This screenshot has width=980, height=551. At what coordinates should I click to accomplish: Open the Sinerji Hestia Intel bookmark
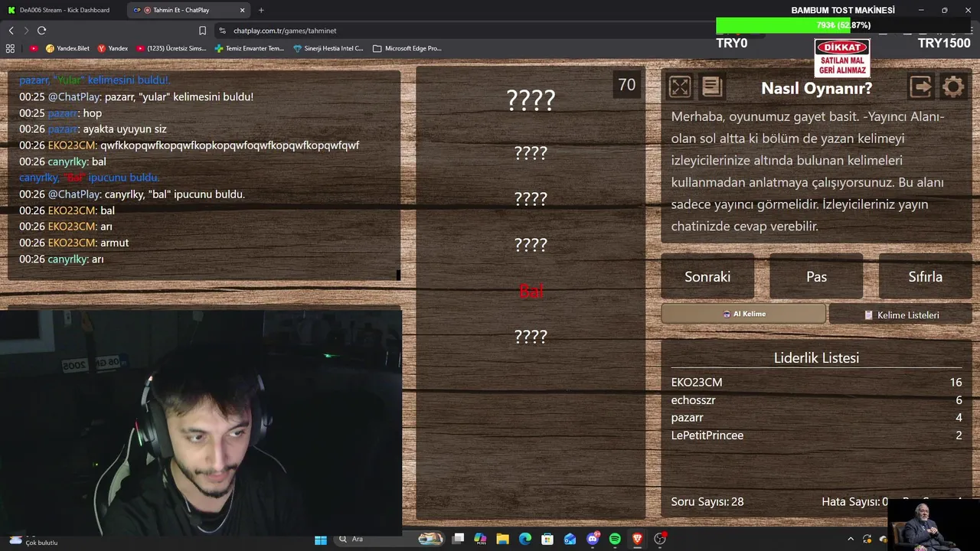point(328,48)
